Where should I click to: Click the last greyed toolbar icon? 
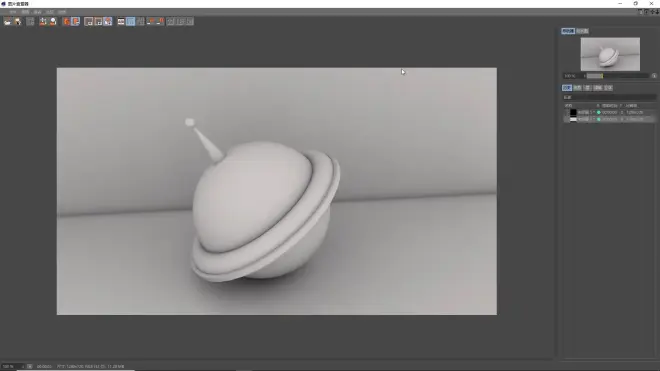coord(190,21)
